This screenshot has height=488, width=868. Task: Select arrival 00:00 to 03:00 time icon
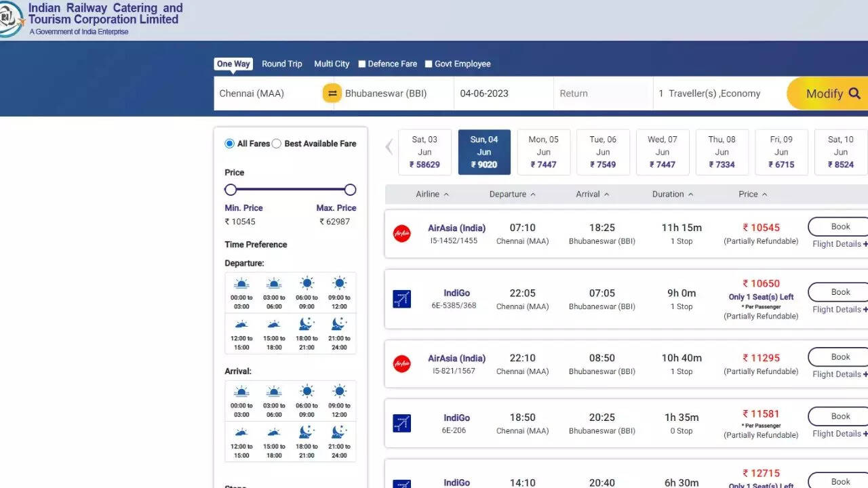[241, 392]
